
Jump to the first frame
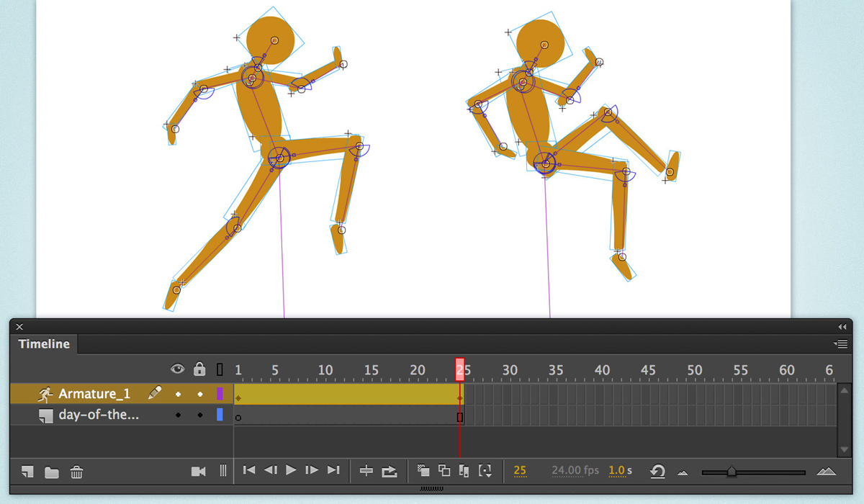[x=250, y=470]
